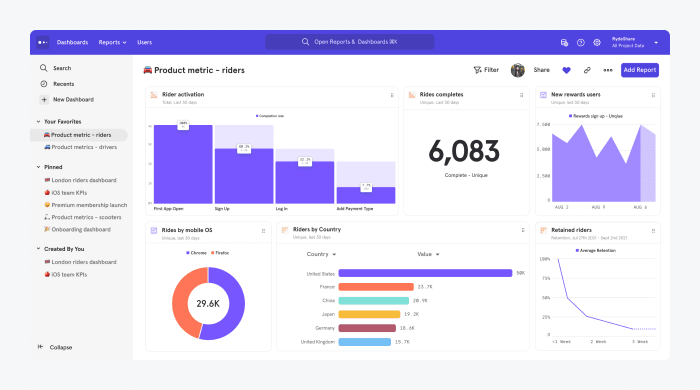
Task: Open pinned iOS team KPIs dashboard
Action: pyautogui.click(x=66, y=193)
